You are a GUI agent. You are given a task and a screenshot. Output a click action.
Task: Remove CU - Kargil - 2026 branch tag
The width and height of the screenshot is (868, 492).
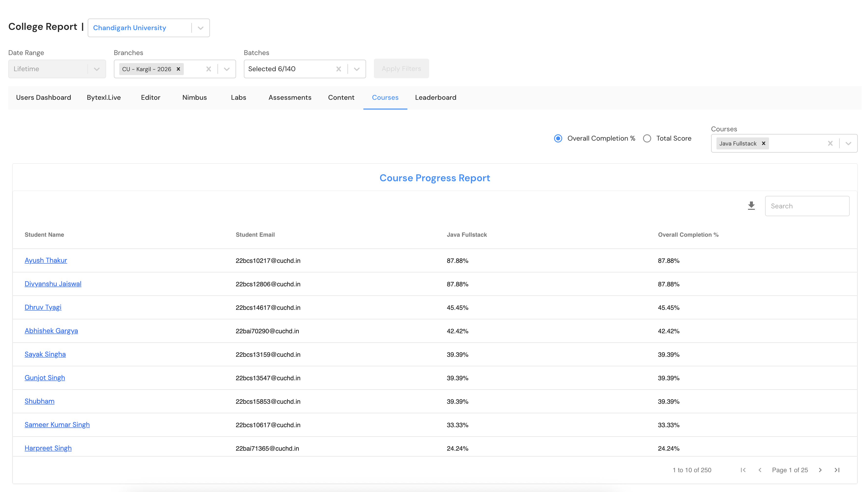point(178,69)
